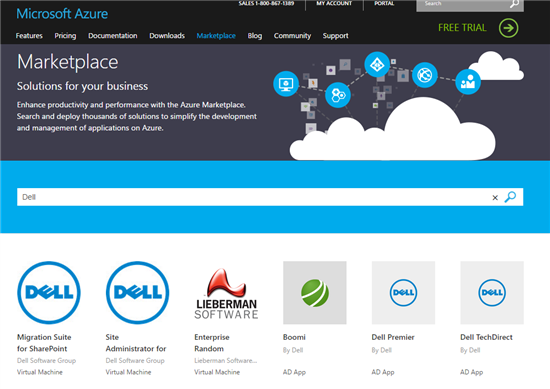Open the Portal link
The width and height of the screenshot is (550, 389).
click(384, 4)
